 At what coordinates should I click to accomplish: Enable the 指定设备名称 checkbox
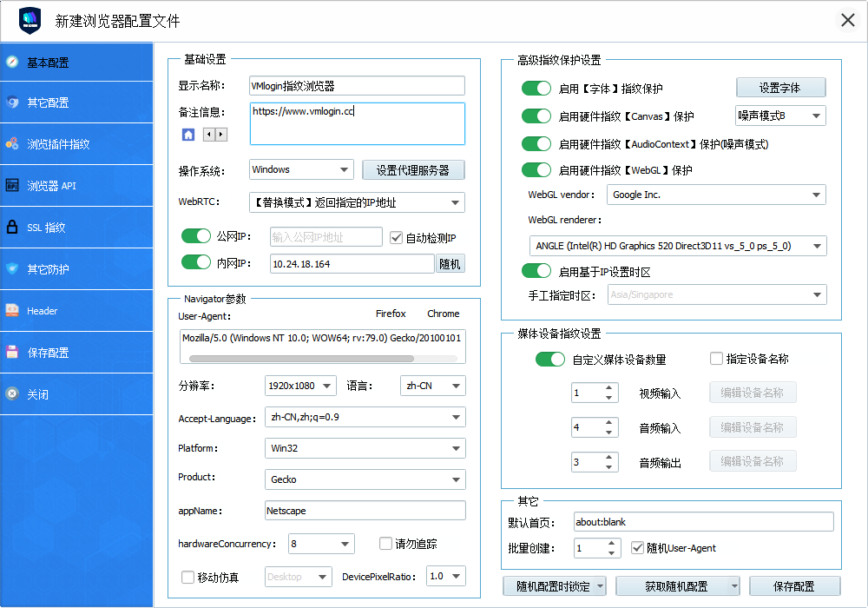point(717,358)
